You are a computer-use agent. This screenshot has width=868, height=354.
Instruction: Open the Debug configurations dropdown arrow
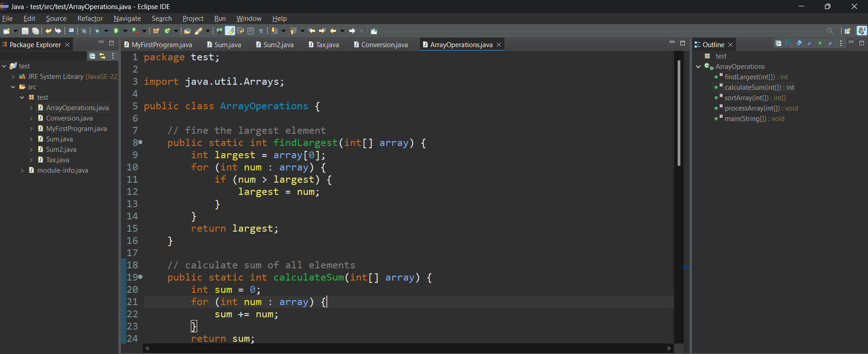(x=106, y=31)
